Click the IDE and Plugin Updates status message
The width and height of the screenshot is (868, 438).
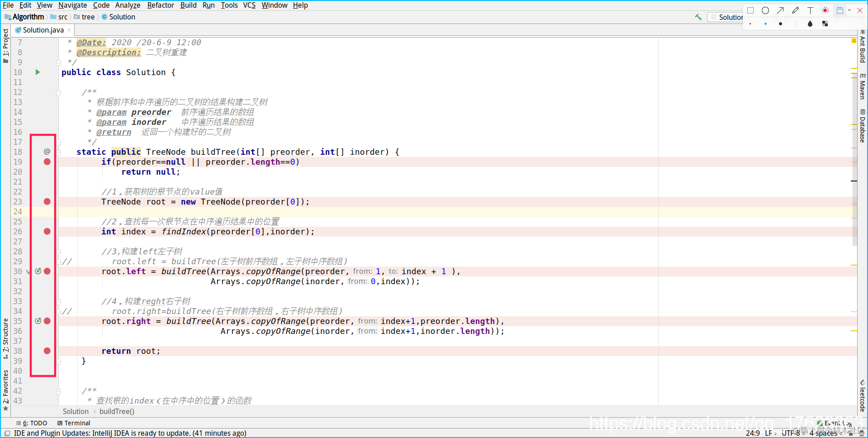coord(130,433)
